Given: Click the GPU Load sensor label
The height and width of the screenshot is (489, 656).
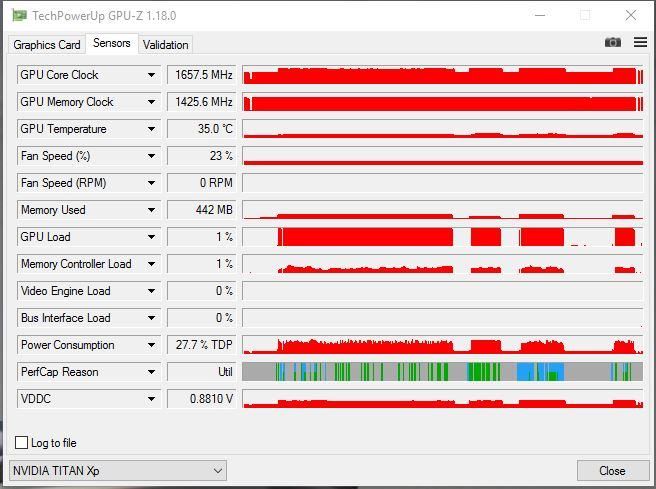Looking at the screenshot, I should [x=46, y=237].
